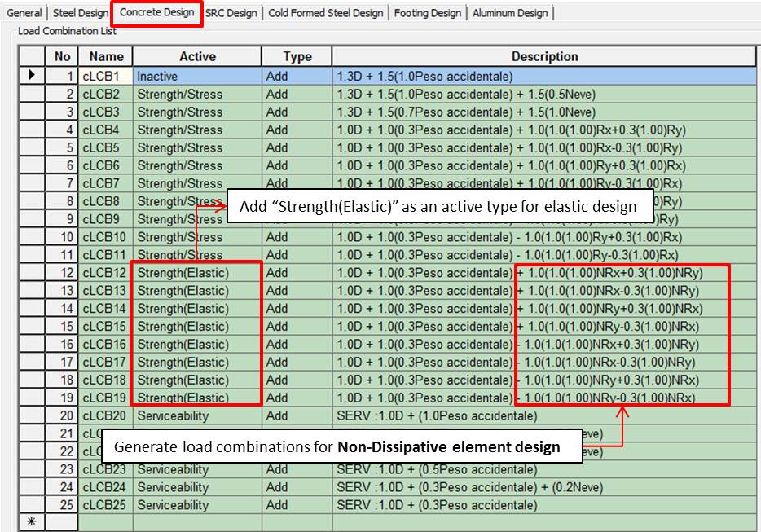The width and height of the screenshot is (761, 532).
Task: Open the Serviceability selector for cLCB23
Action: 196,469
